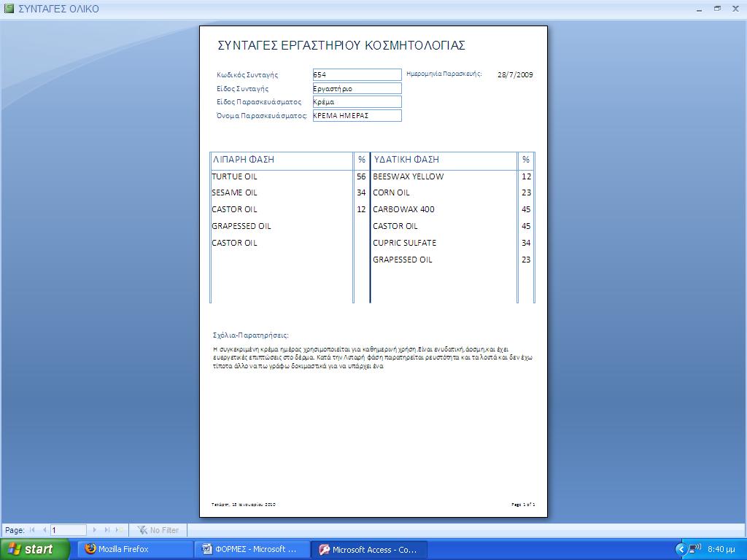This screenshot has width=747, height=560.
Task: Click the BEESWAX YELLOW entry
Action: (409, 176)
